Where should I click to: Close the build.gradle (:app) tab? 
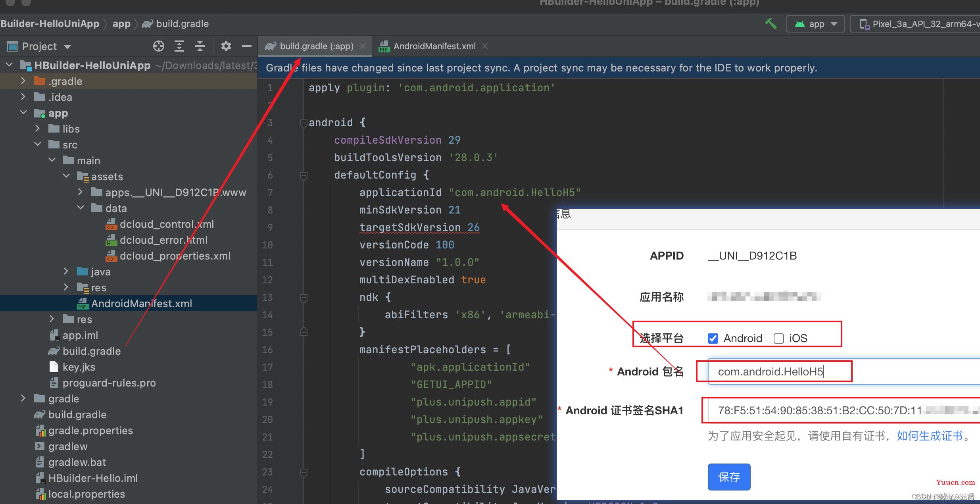pyautogui.click(x=363, y=46)
